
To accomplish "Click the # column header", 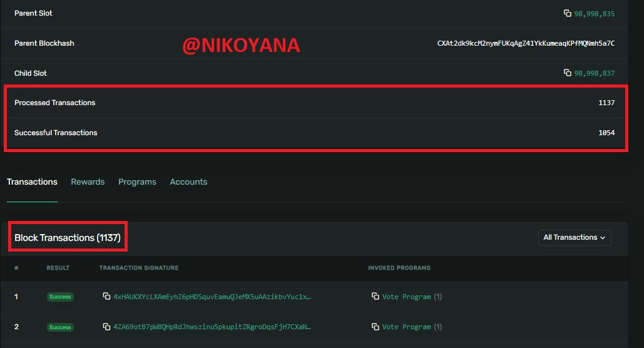I will 16,268.
